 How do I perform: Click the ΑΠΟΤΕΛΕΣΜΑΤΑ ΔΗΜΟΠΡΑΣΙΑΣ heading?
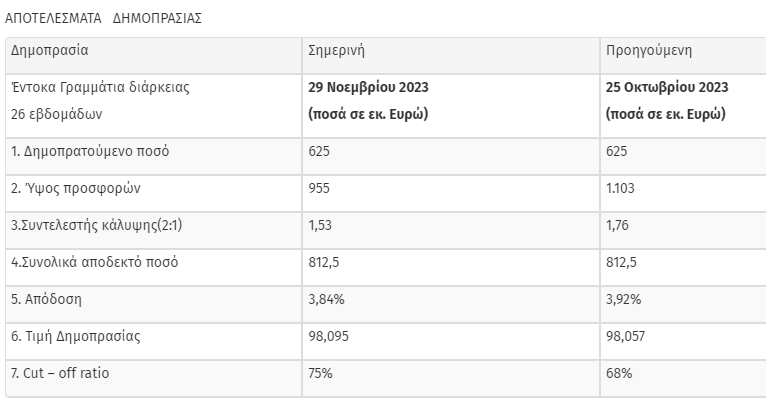103,19
